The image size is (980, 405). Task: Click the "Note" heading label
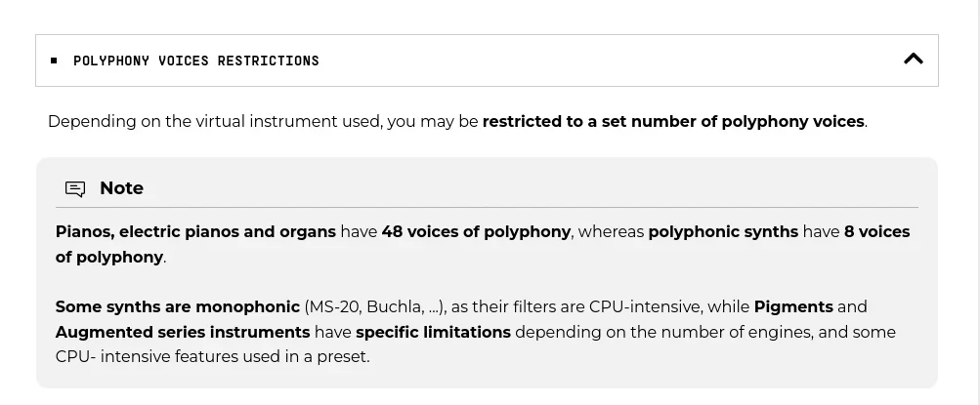[121, 188]
